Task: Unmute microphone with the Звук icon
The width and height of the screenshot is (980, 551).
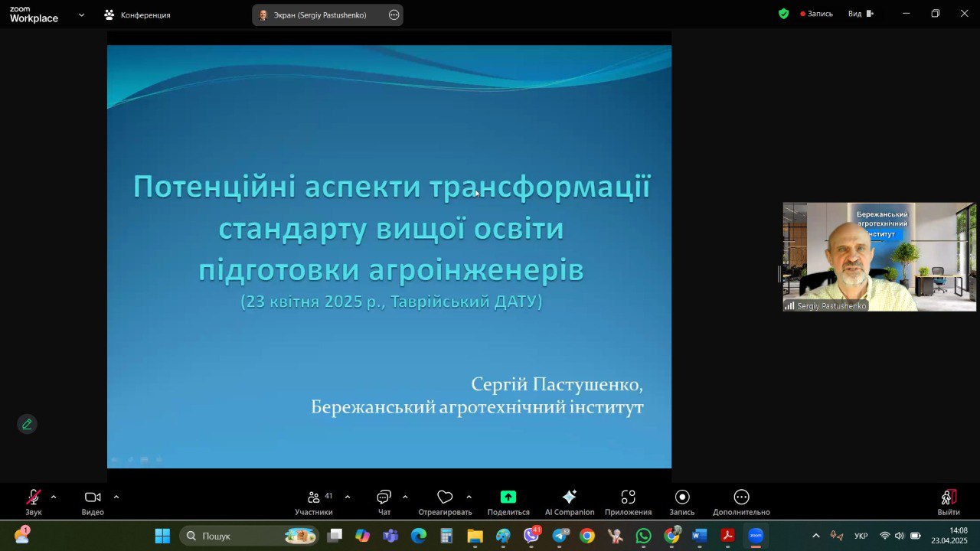Action: pos(33,497)
